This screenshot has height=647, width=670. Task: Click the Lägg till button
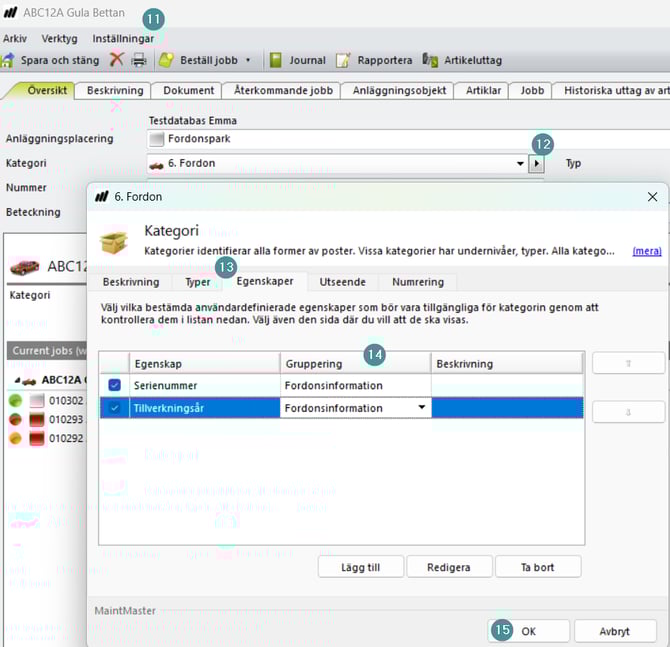[x=361, y=567]
